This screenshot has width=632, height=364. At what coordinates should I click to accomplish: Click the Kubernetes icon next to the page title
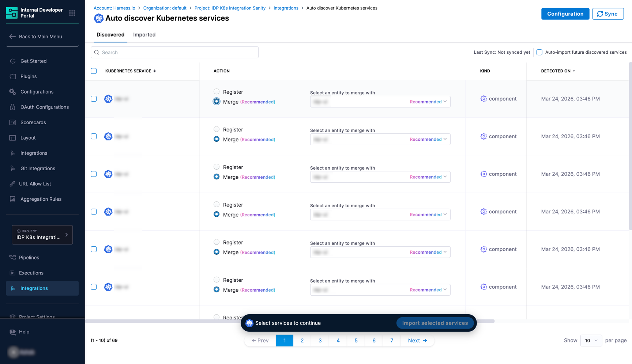click(98, 18)
